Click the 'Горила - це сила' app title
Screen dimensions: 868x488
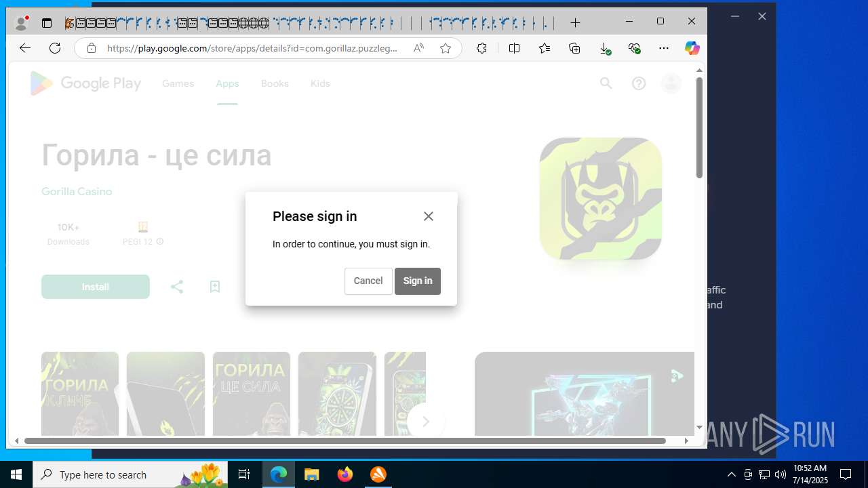[x=157, y=155]
